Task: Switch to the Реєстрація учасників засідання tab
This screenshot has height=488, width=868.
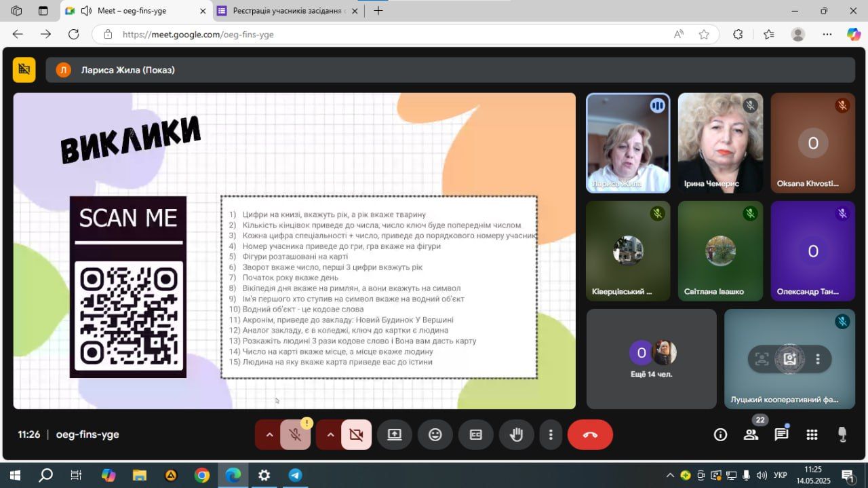Action: (289, 11)
